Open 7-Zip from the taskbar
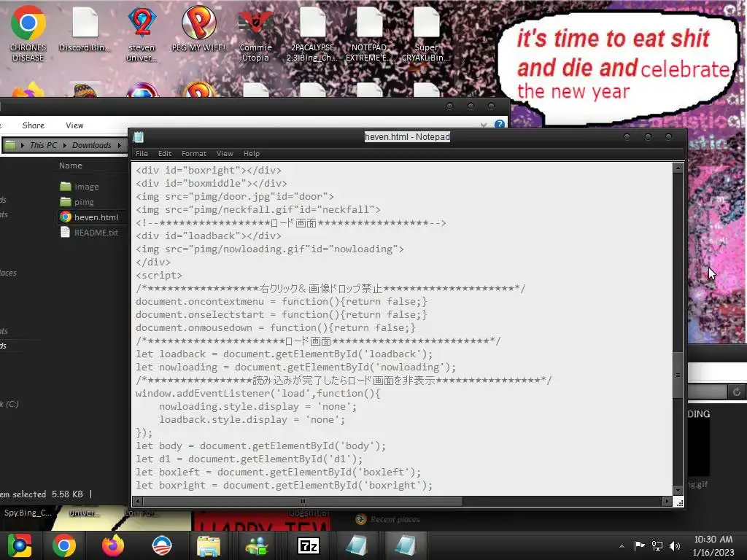The width and height of the screenshot is (747, 560). click(x=309, y=545)
